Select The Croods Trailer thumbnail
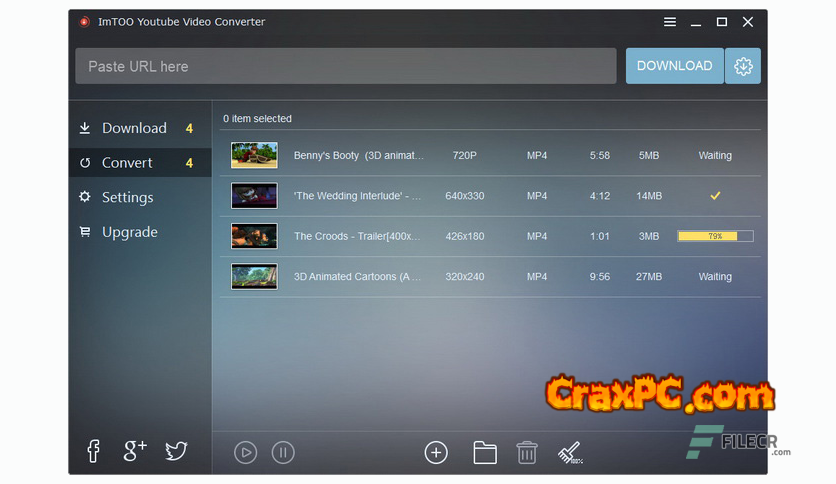Screen dimensions: 836x484 coord(254,236)
